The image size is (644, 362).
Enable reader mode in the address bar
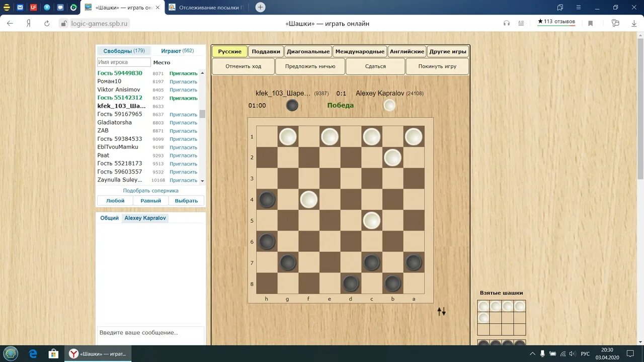(x=521, y=23)
